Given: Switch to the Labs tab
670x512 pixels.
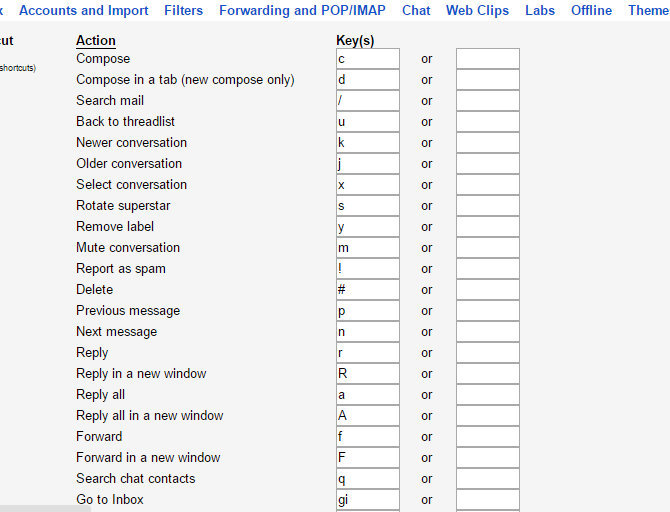Looking at the screenshot, I should [x=540, y=11].
